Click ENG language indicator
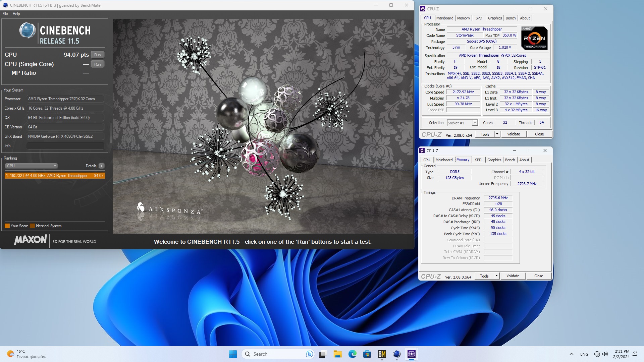Viewport: 644px width, 362px height. click(x=584, y=354)
